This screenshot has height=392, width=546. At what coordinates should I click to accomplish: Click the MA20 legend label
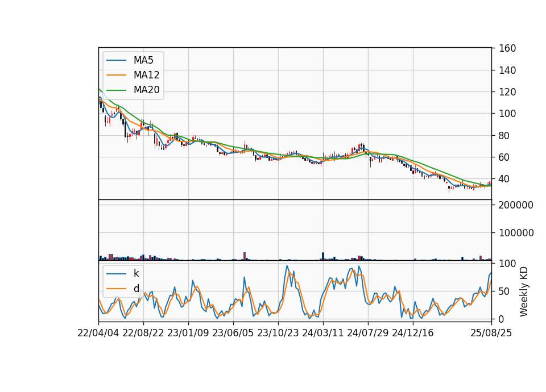146,90
